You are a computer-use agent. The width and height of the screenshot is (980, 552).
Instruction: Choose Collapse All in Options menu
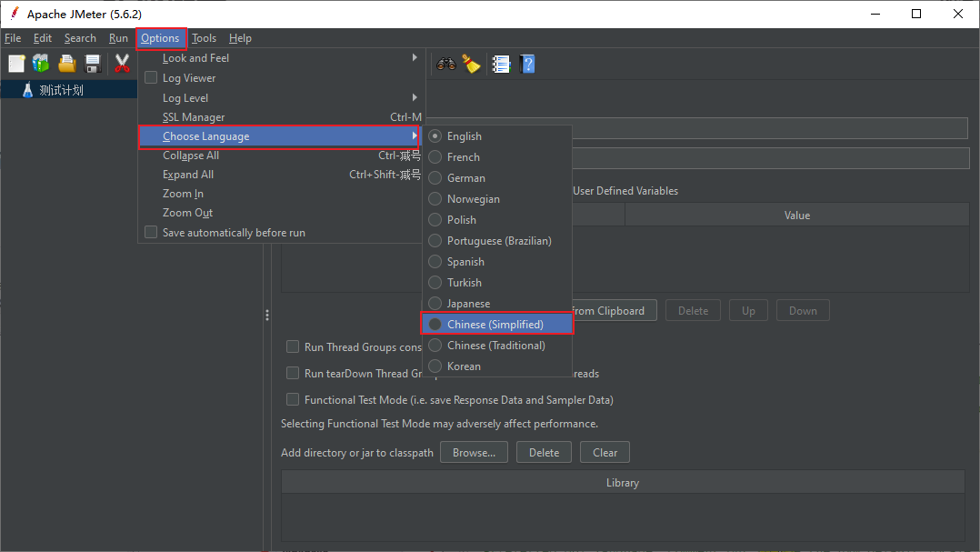point(281,156)
